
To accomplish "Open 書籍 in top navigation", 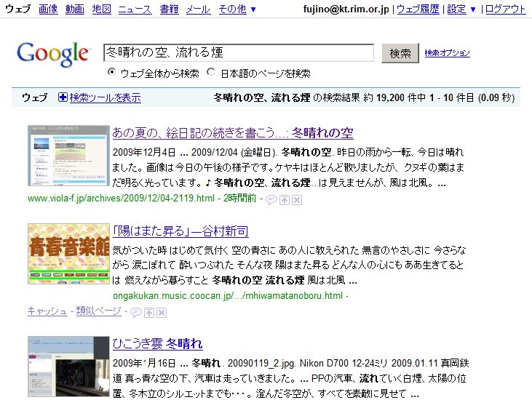I will click(x=169, y=9).
